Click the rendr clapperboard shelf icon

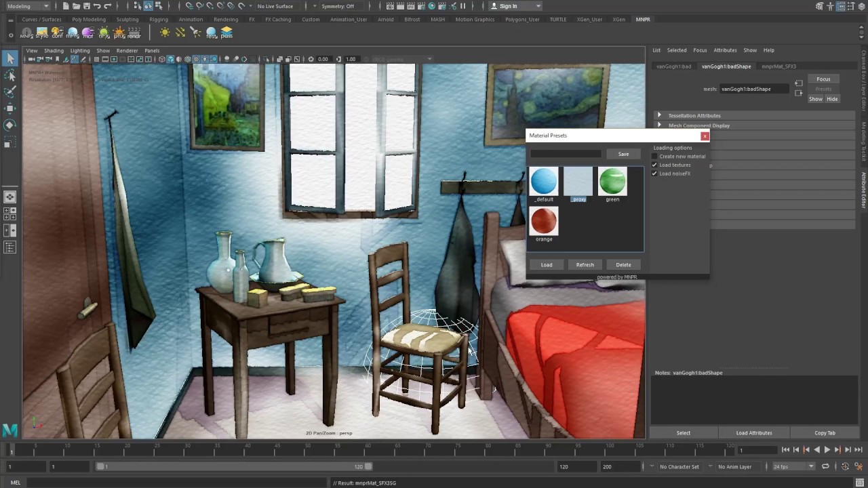(134, 33)
